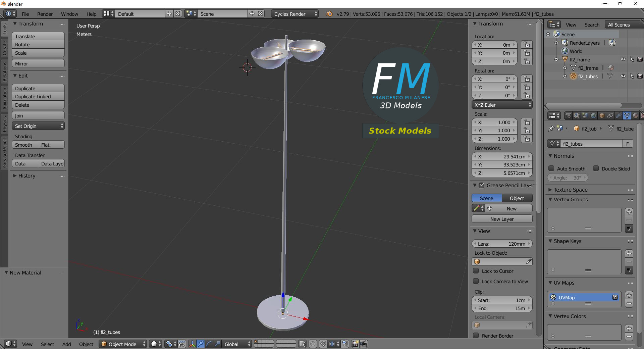
Task: Open the Render properties tab (camera icon)
Action: click(x=568, y=116)
